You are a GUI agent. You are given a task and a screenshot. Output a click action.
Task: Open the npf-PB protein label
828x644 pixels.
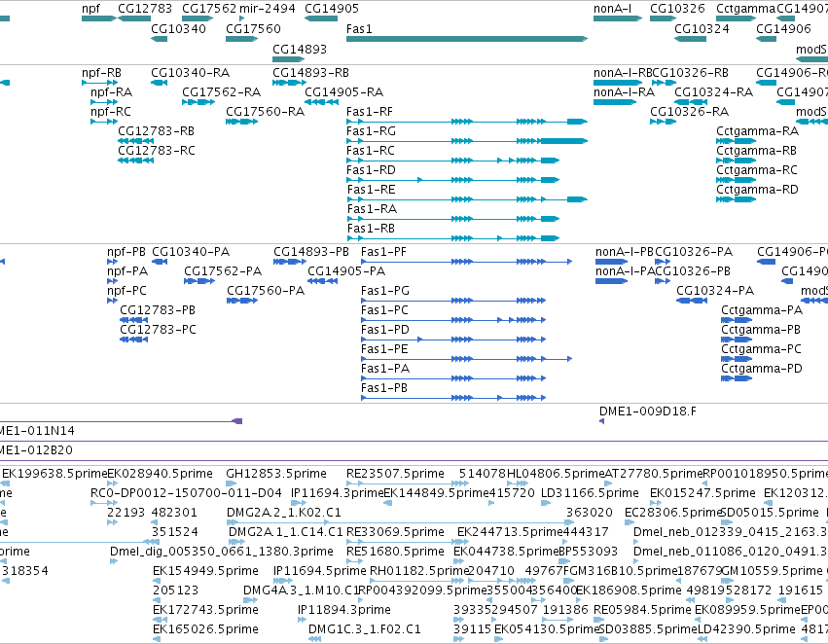click(x=126, y=251)
